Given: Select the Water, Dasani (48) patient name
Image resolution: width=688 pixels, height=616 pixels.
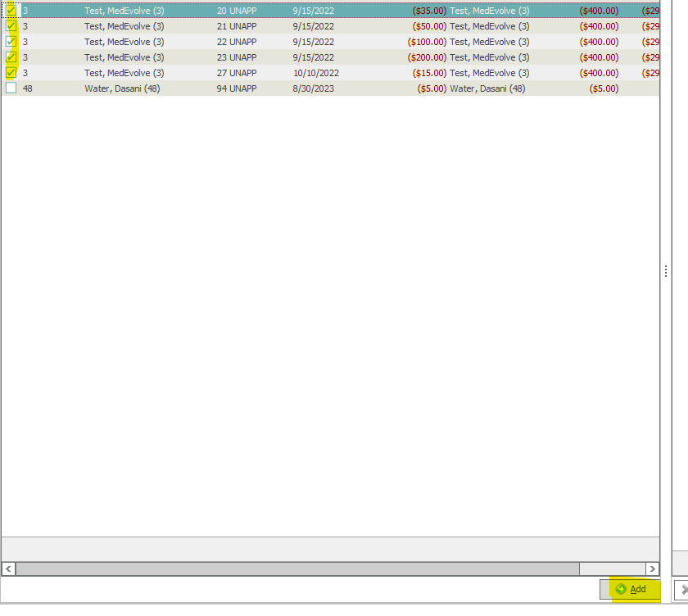Looking at the screenshot, I should [x=122, y=88].
